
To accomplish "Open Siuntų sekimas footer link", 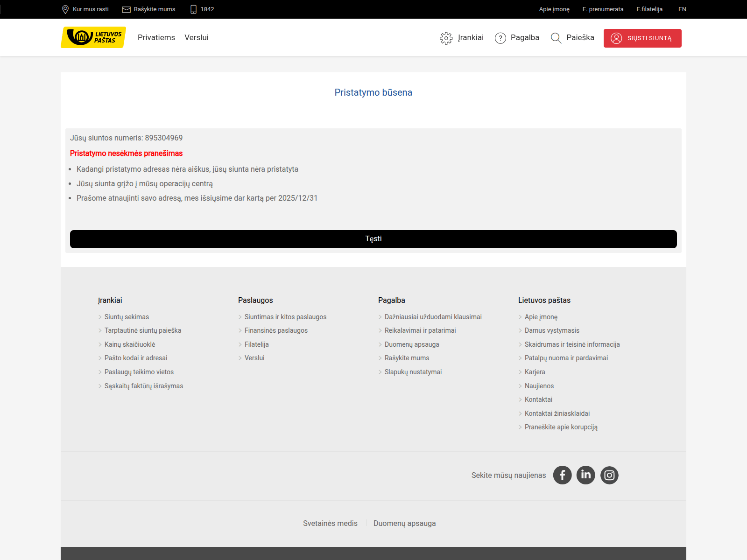I will pyautogui.click(x=127, y=317).
